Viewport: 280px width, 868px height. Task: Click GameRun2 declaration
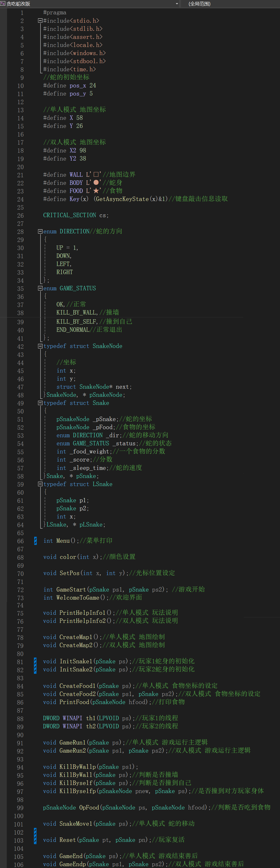pos(106,751)
